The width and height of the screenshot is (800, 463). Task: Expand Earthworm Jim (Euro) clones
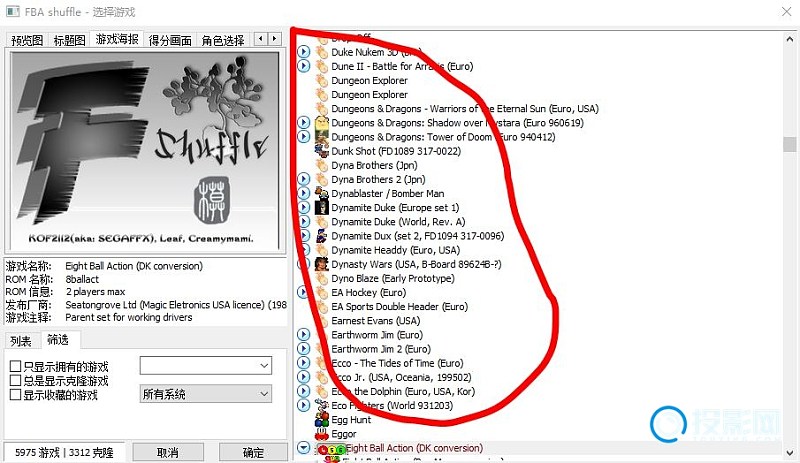pyautogui.click(x=304, y=334)
